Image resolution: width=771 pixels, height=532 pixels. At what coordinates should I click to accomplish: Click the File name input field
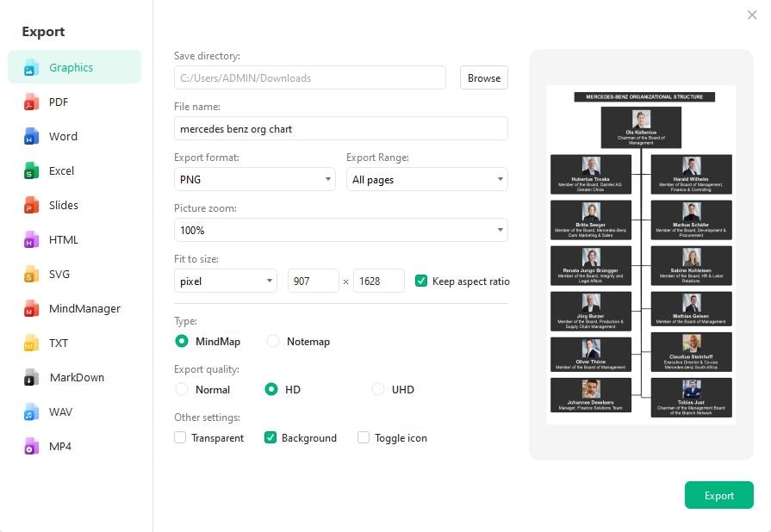coord(341,129)
